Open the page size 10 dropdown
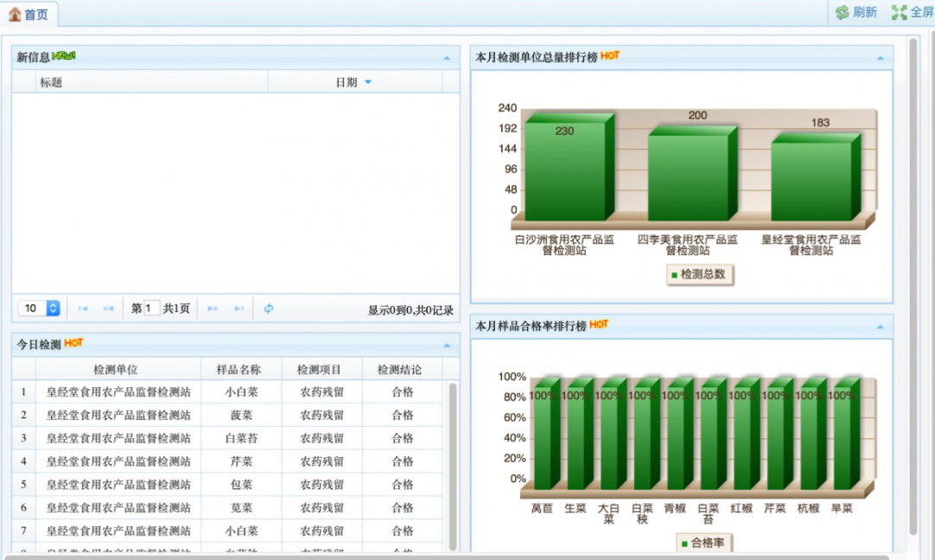 point(39,308)
